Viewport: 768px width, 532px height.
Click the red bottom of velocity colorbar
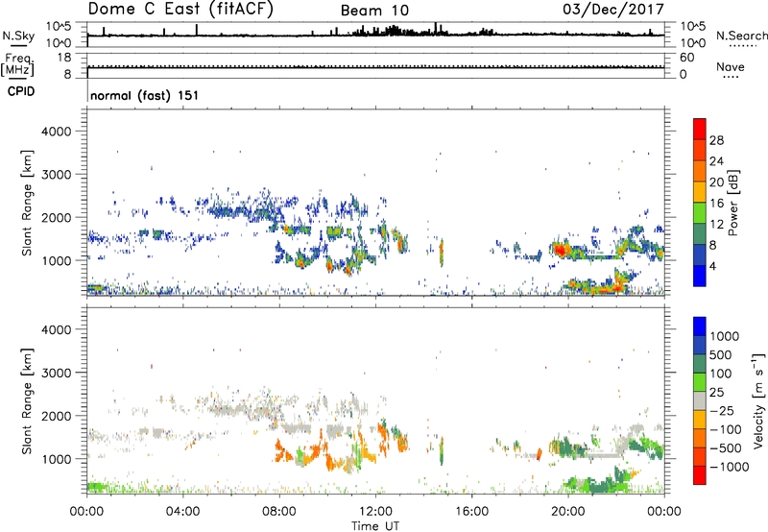coord(700,475)
